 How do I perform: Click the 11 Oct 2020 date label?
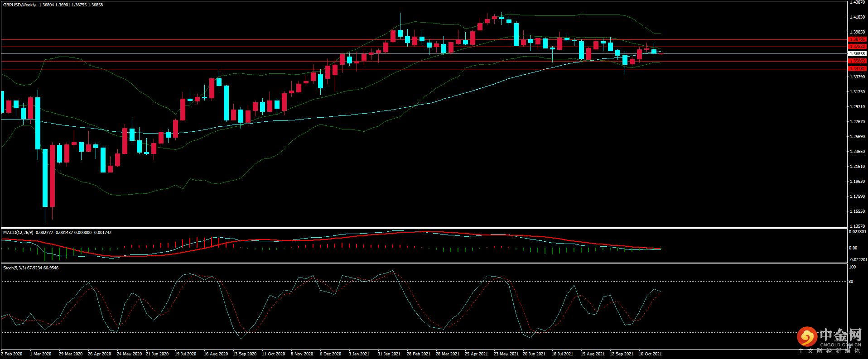coord(274,354)
